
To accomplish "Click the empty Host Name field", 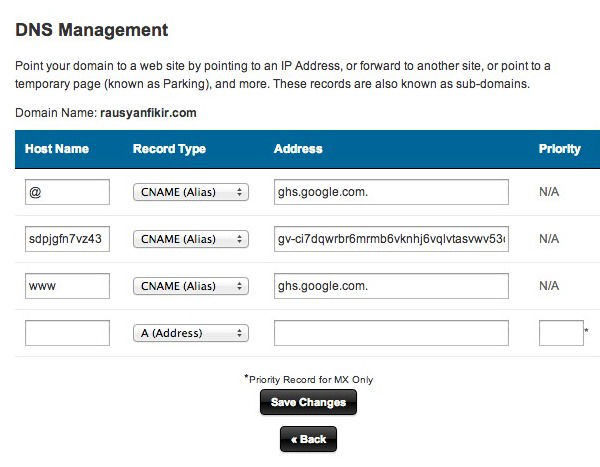I will click(67, 333).
